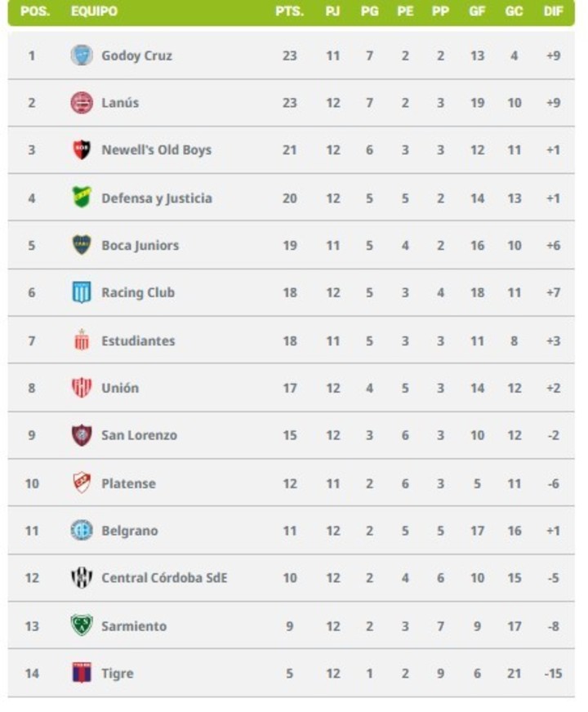Click the Sarmiento green crest
588x712 pixels.
(x=82, y=626)
